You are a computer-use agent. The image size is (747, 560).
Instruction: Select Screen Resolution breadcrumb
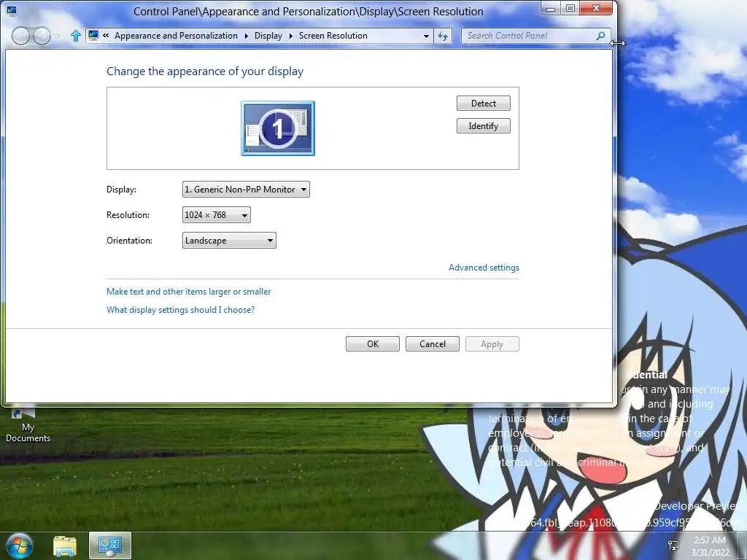click(333, 36)
